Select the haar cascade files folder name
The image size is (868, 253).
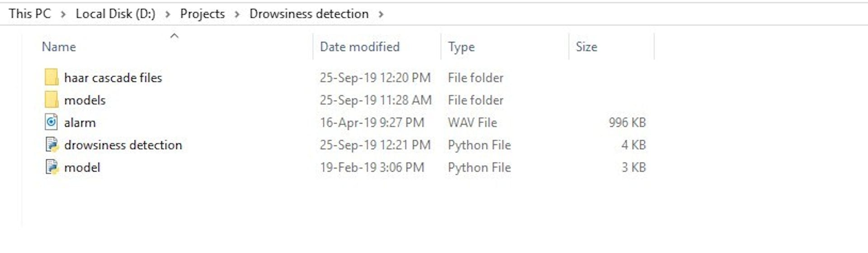113,78
